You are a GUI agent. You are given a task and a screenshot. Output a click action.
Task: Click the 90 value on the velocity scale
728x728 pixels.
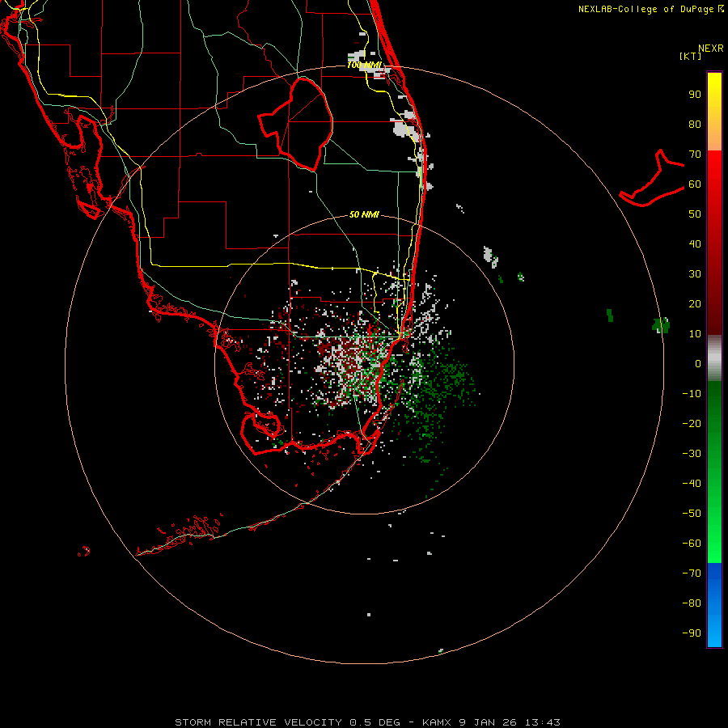click(695, 95)
